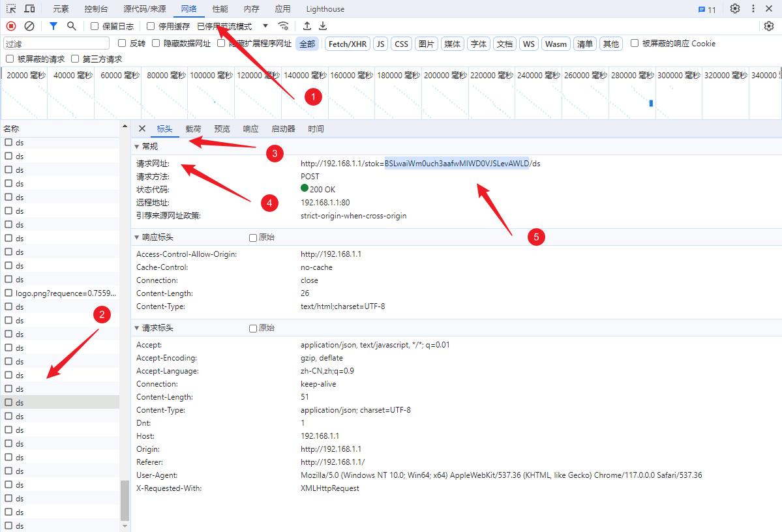The width and height of the screenshot is (782, 532).
Task: Collapse the 请求标头 section
Action: click(136, 328)
